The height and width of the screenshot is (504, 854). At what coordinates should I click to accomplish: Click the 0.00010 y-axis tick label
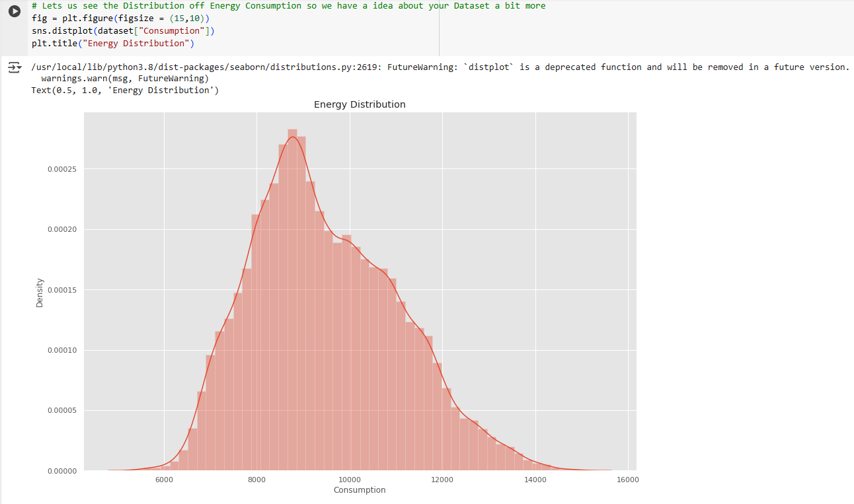point(62,350)
